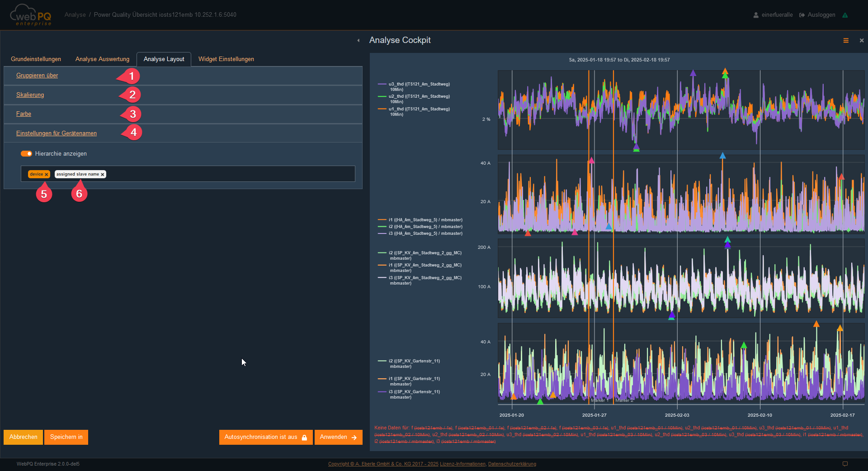Open the Analyse Cockpit hamburger menu
Image resolution: width=868 pixels, height=471 pixels.
click(846, 41)
